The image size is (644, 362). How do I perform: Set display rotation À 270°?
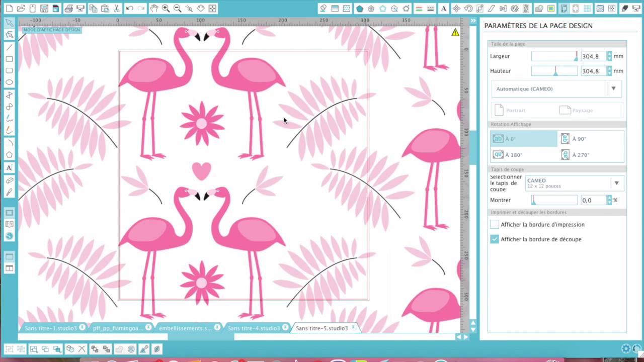[x=591, y=155]
